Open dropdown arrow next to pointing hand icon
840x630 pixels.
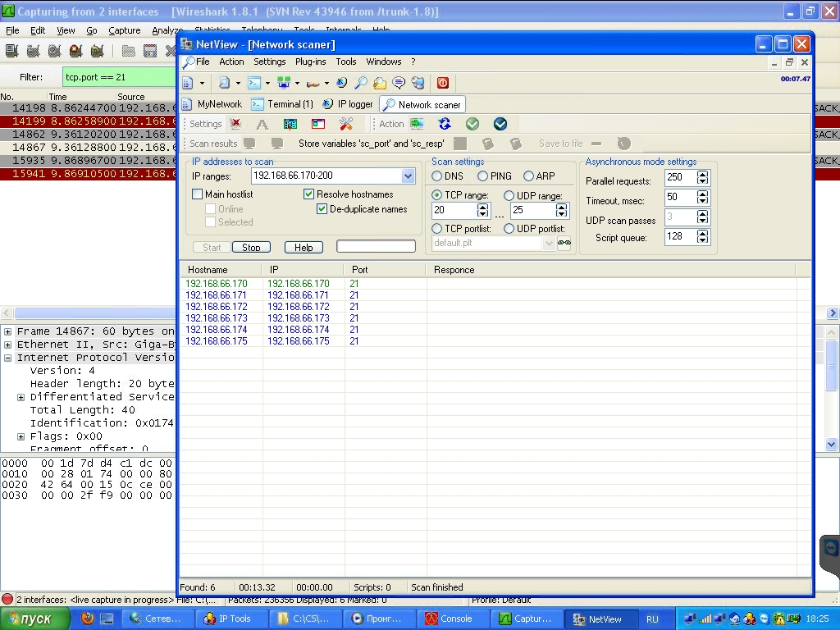click(326, 84)
